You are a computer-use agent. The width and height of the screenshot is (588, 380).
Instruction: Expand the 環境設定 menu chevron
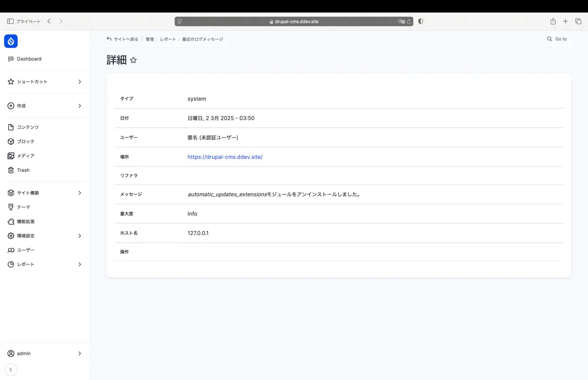[x=80, y=236]
